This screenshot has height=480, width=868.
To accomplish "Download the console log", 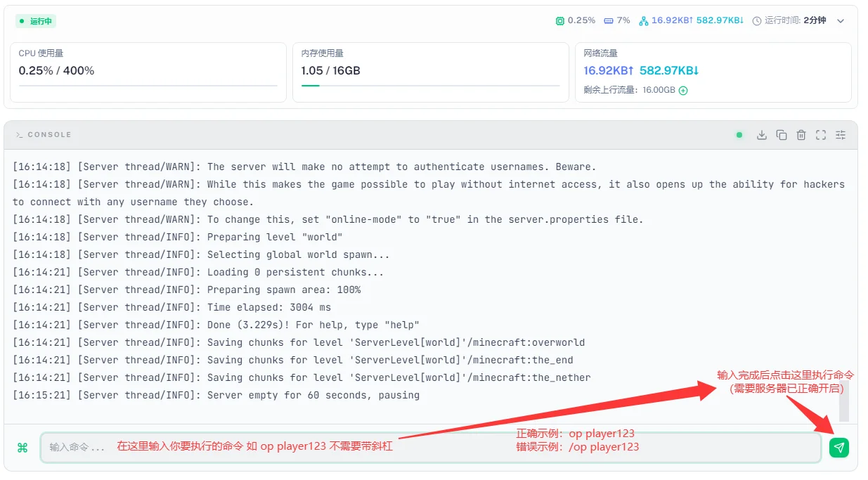I will tap(761, 135).
